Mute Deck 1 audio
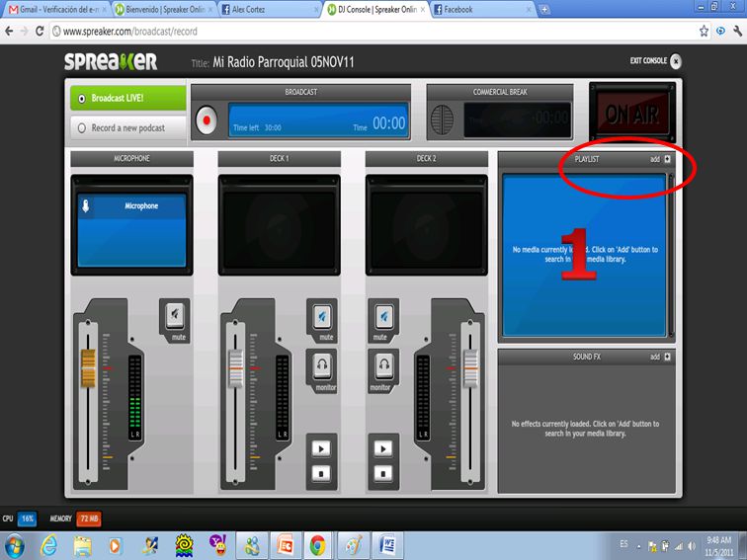The image size is (747, 560). tap(322, 315)
